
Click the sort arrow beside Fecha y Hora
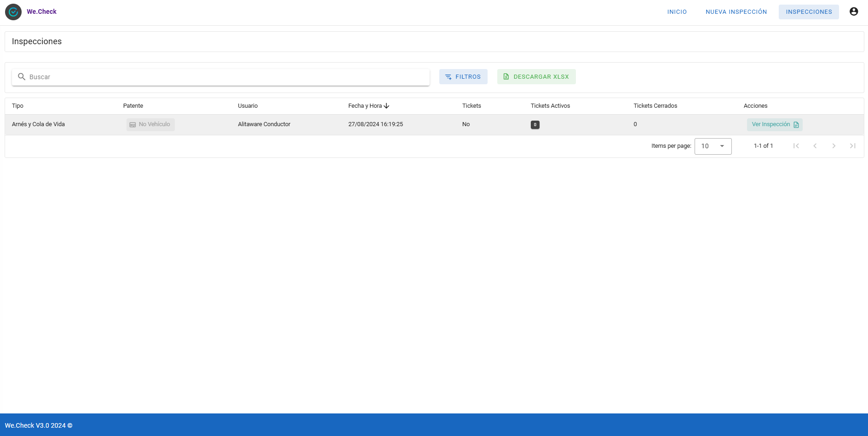[x=386, y=106]
